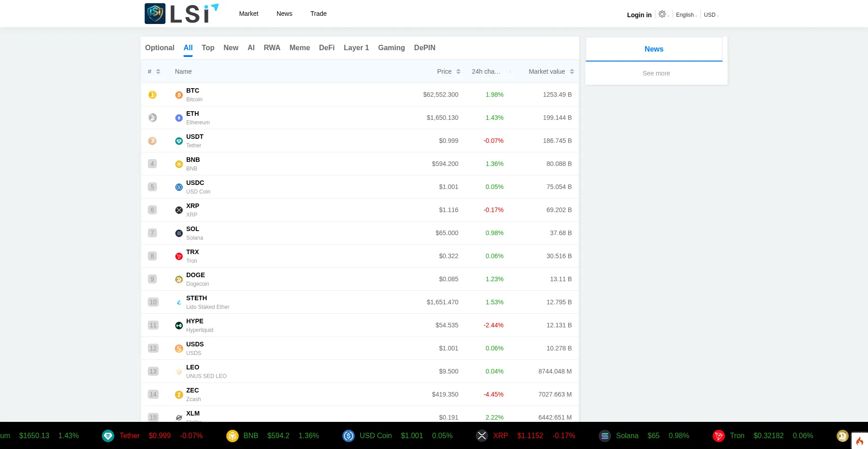Image resolution: width=868 pixels, height=449 pixels.
Task: Click the rank 13 badge
Action: click(x=153, y=372)
